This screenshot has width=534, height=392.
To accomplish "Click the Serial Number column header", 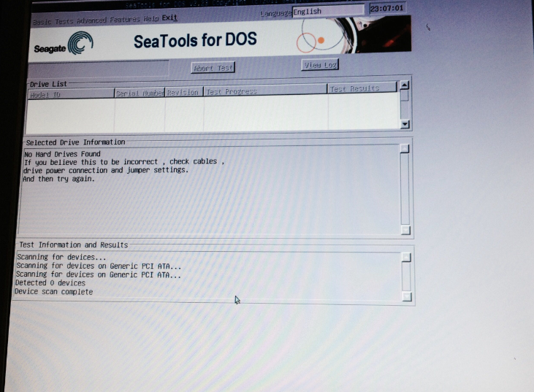I will [x=140, y=93].
